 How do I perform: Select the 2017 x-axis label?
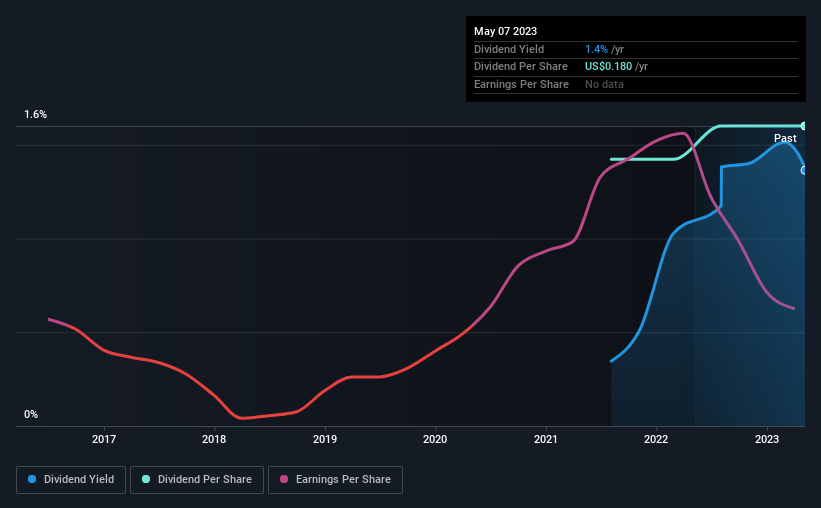coord(104,439)
